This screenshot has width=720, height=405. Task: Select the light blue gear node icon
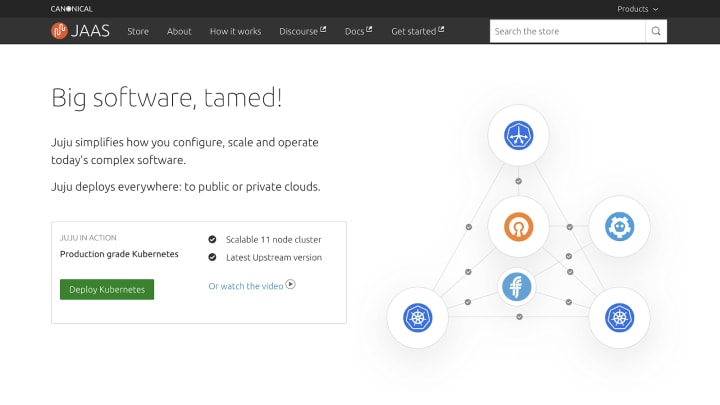[x=619, y=226]
